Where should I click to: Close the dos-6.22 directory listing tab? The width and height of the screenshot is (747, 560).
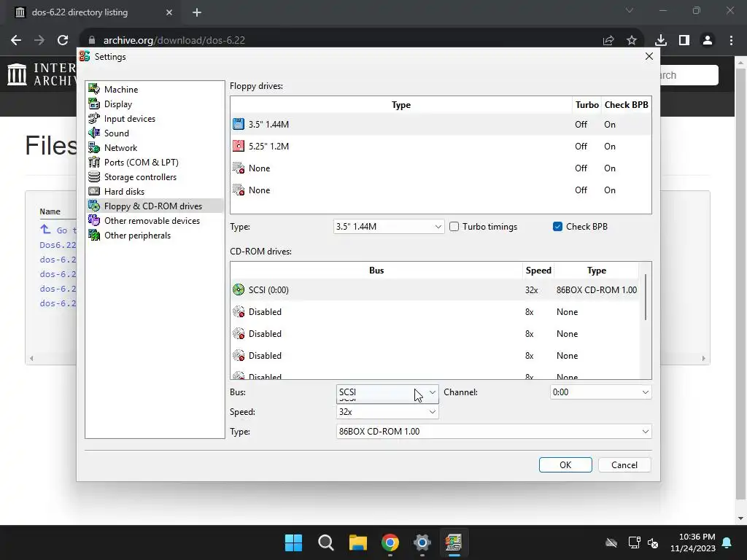tap(169, 12)
